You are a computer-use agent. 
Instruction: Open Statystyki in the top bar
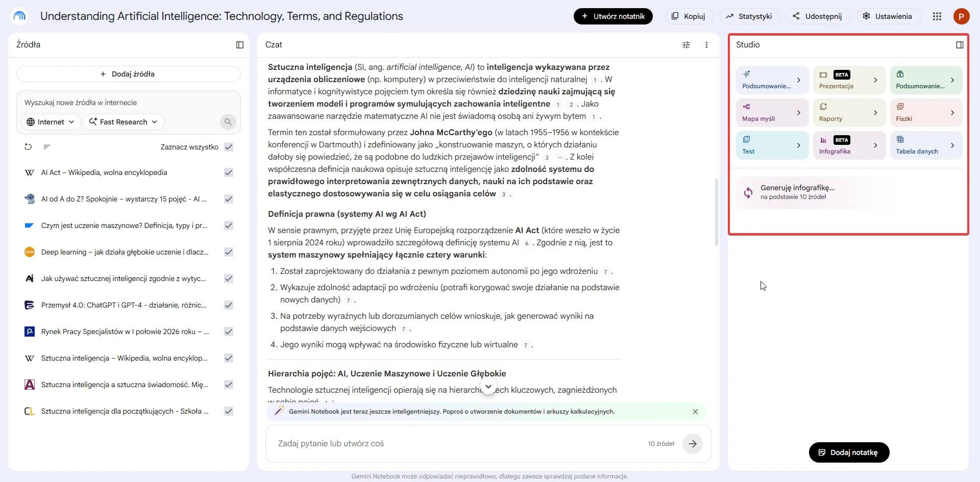pyautogui.click(x=749, y=16)
